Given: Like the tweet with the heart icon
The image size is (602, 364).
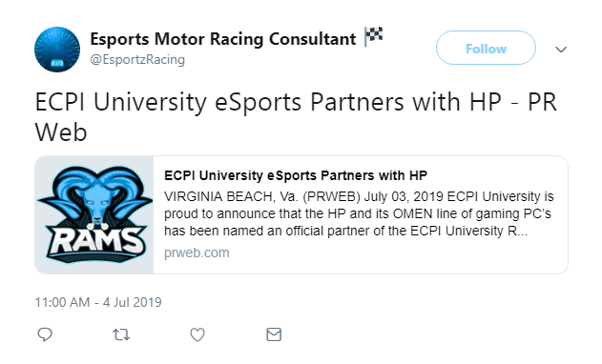Looking at the screenshot, I should click(x=197, y=334).
